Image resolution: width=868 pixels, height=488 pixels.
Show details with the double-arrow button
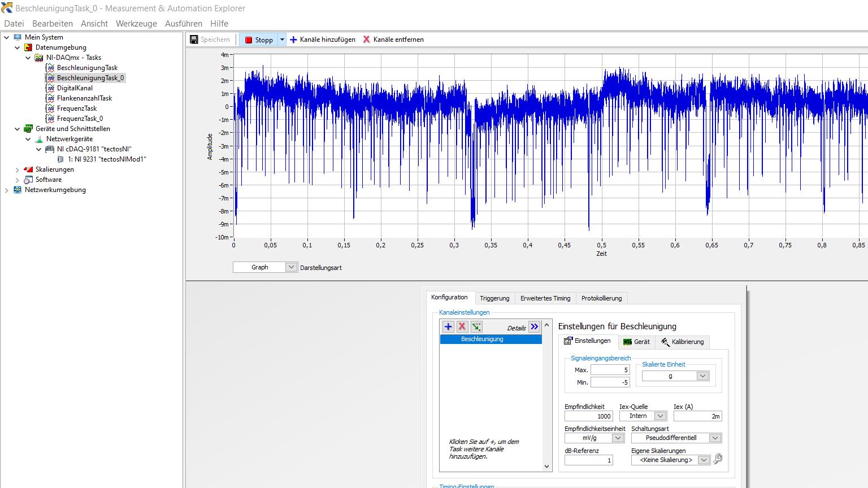534,326
